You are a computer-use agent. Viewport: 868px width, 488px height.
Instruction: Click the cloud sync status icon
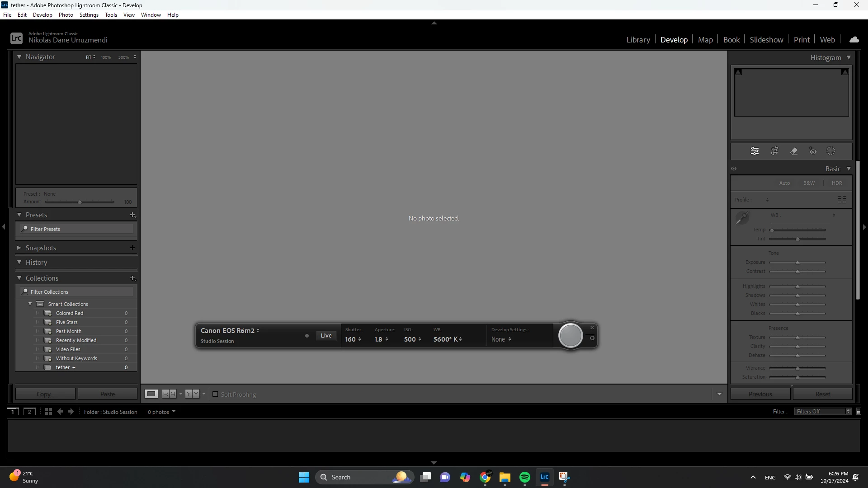[854, 40]
